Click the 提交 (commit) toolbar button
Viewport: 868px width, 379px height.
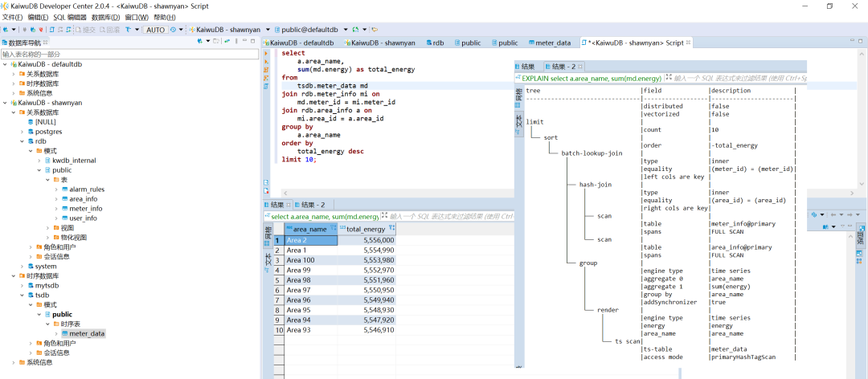coord(85,30)
